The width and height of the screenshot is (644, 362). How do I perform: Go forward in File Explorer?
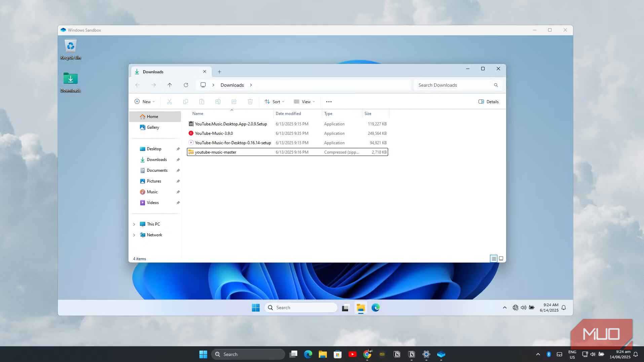[153, 85]
